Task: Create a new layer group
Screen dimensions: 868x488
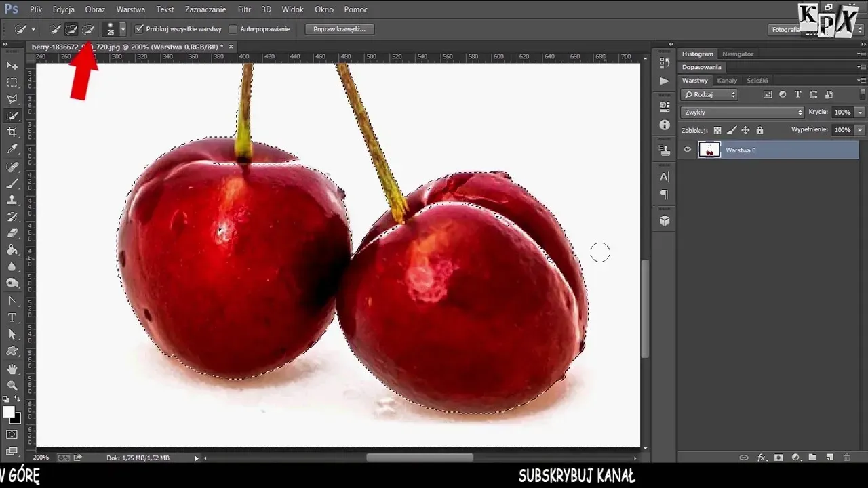Action: (812, 457)
